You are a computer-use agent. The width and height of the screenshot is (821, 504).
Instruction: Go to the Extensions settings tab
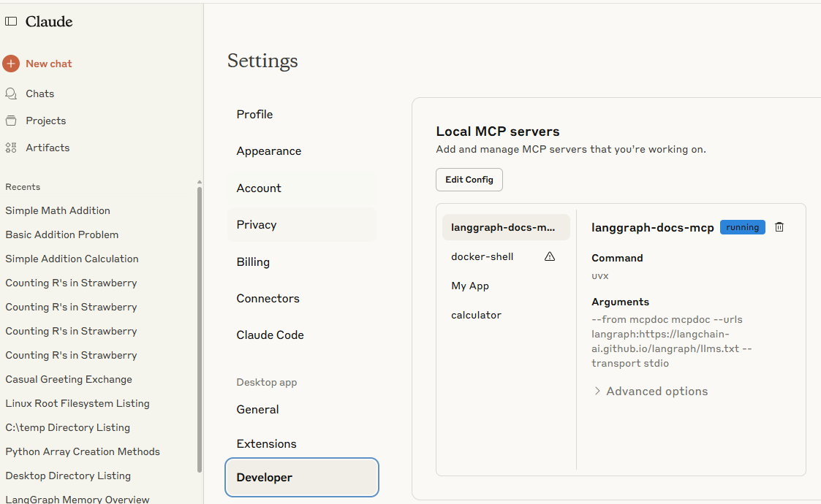[x=266, y=443]
